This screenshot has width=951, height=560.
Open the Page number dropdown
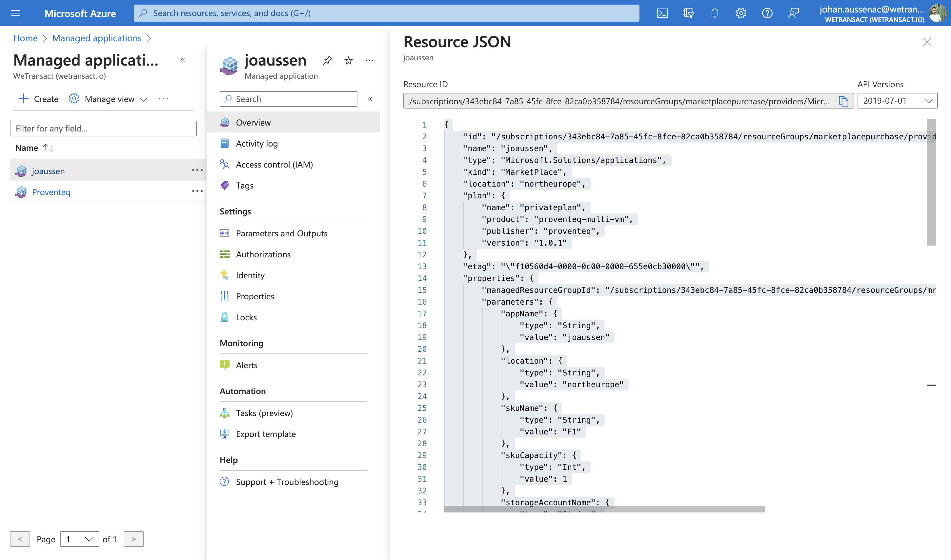(x=80, y=539)
